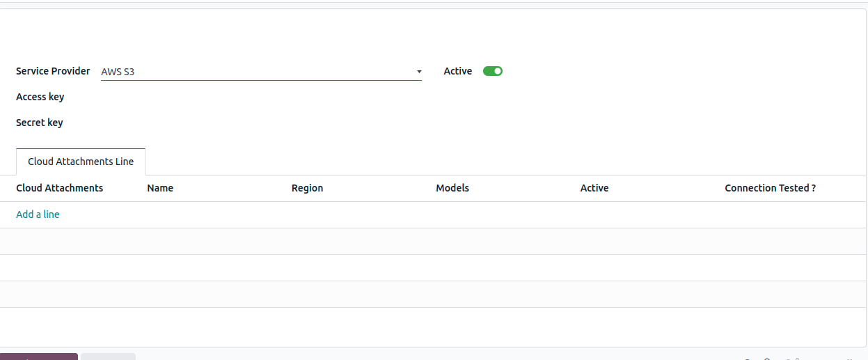This screenshot has width=868, height=360.
Task: Click the Active label beside the toggle
Action: point(458,71)
